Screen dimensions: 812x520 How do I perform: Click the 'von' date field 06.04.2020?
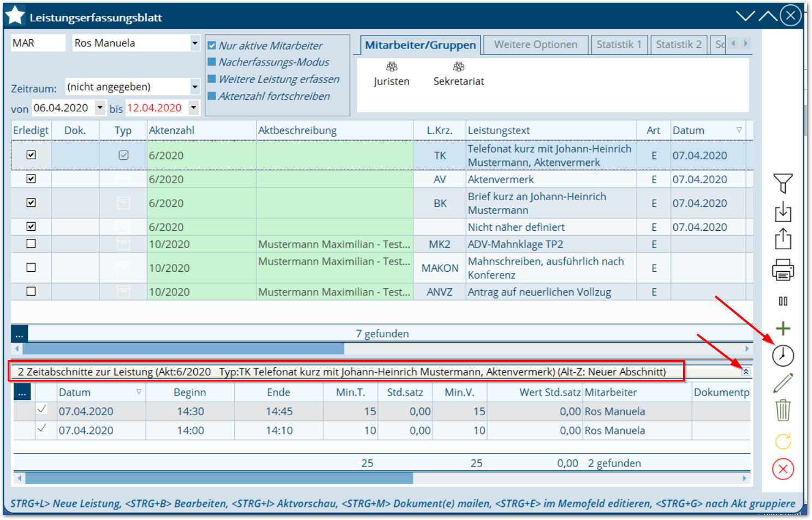[x=63, y=107]
